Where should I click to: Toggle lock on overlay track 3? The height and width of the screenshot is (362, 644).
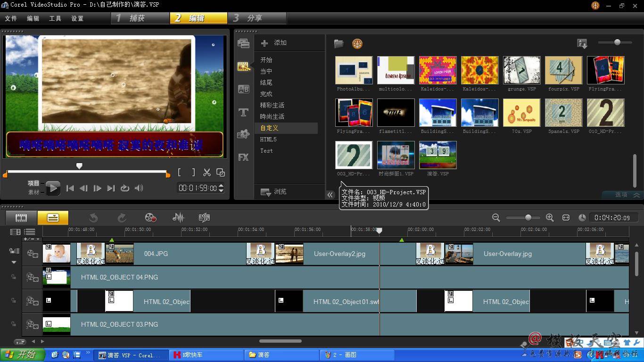point(14,324)
